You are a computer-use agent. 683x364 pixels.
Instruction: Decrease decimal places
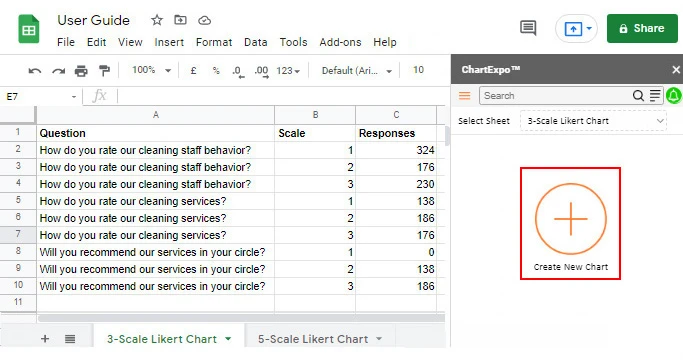(238, 71)
